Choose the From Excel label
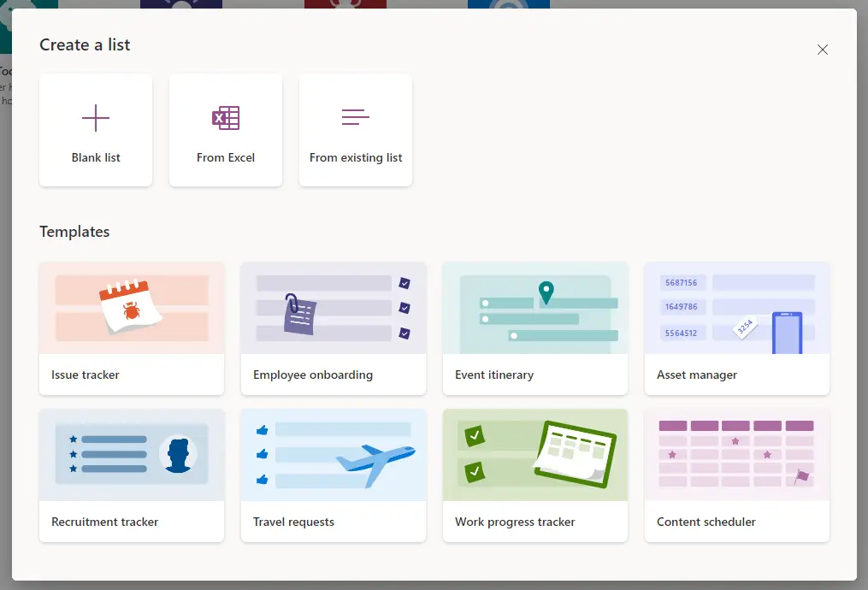Viewport: 868px width, 590px height. [x=226, y=157]
